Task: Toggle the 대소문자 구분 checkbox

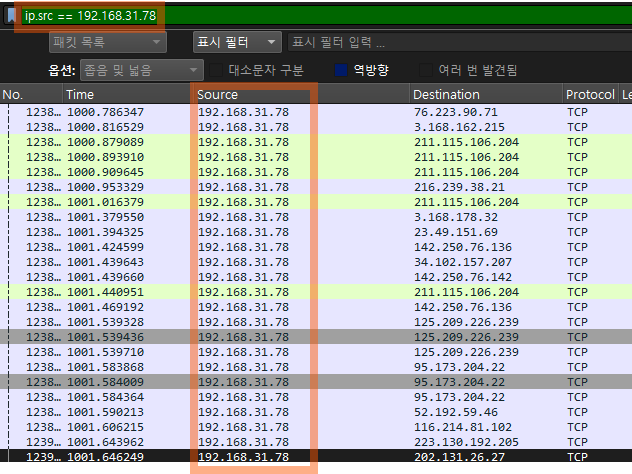Action: click(x=216, y=71)
